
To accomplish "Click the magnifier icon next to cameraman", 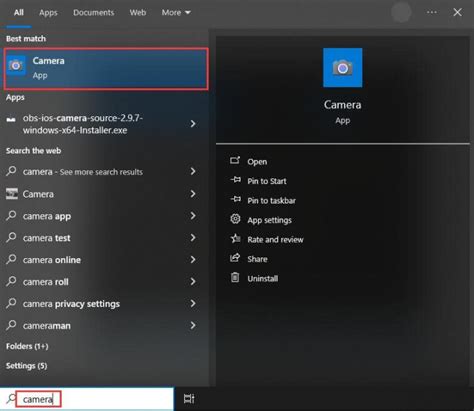I will click(x=11, y=325).
